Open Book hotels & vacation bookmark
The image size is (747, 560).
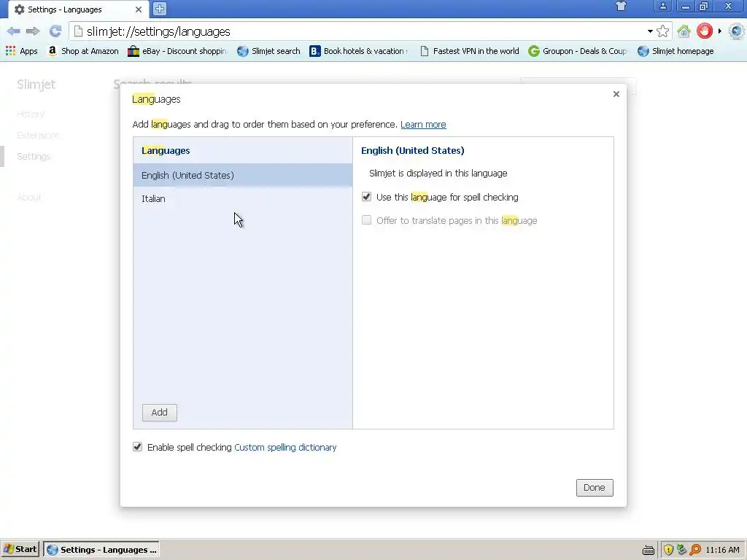pos(359,51)
